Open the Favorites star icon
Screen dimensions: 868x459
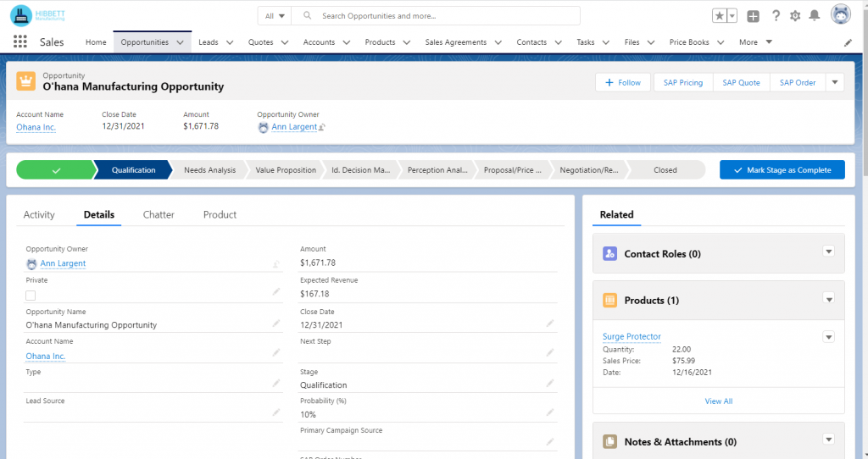[719, 15]
